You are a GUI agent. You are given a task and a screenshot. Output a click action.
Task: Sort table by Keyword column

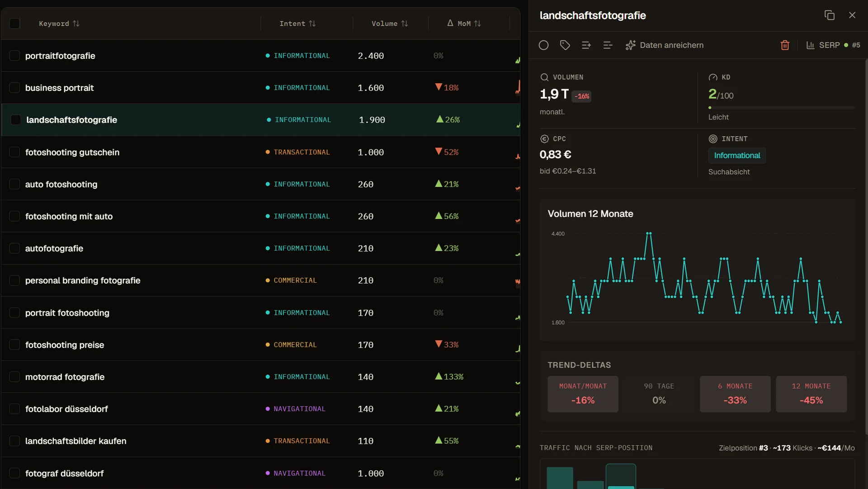(59, 24)
